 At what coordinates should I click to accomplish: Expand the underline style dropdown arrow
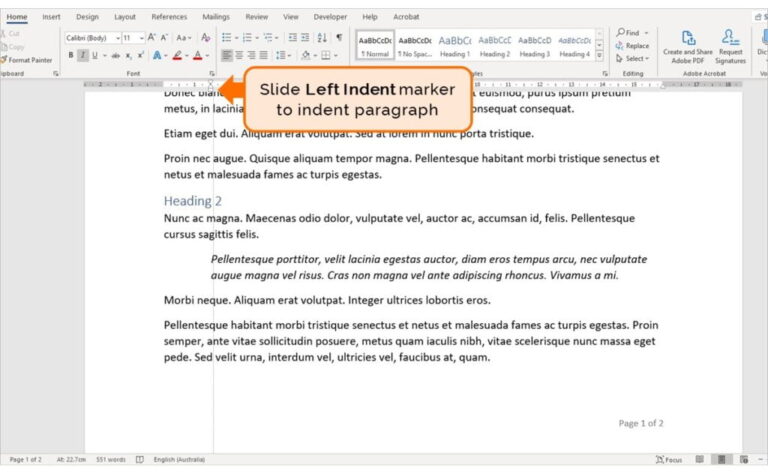(x=105, y=56)
